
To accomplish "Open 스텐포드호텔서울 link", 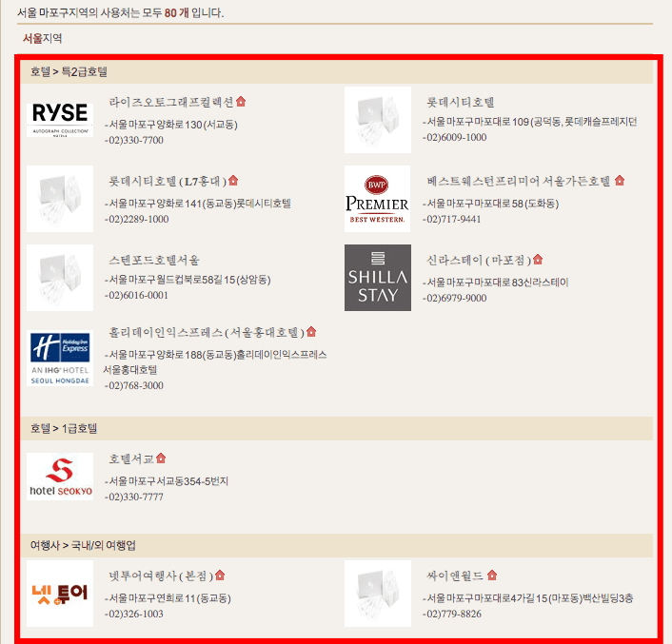I will [154, 260].
